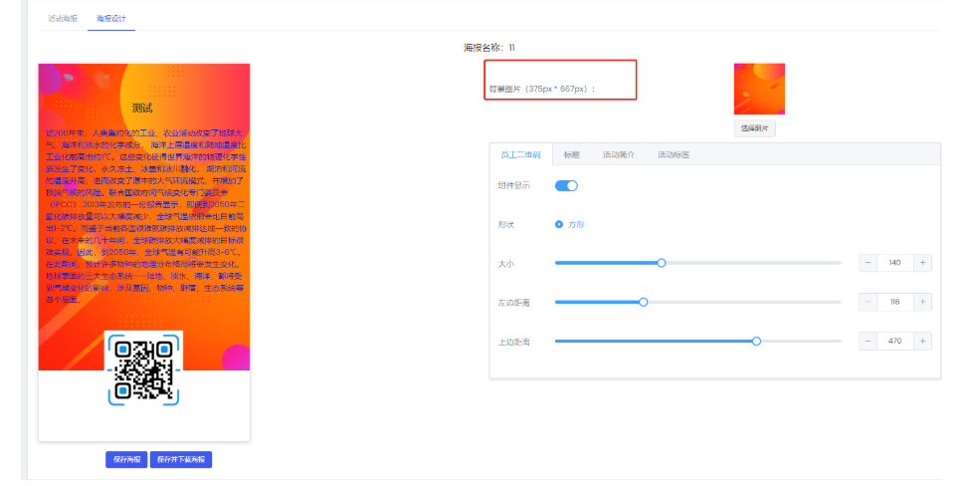
Task: Click the 大小 slider handle
Action: [x=662, y=263]
